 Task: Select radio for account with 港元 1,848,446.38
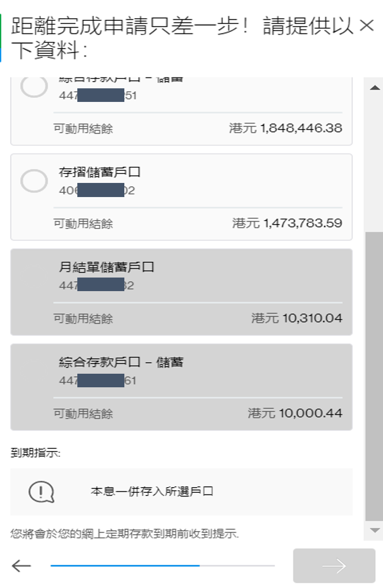click(34, 87)
